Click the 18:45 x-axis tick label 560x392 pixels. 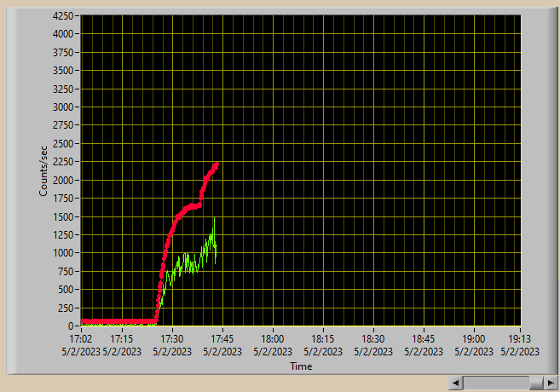[x=424, y=339]
